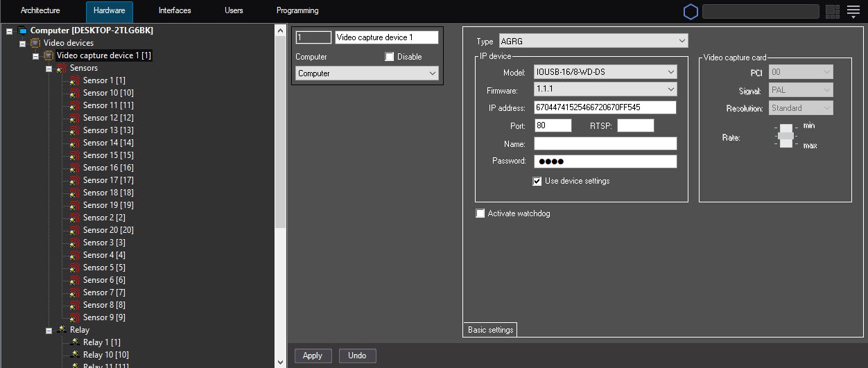Viewport: 868px width, 368px height.
Task: Click the Video capture device 1 icon
Action: click(49, 55)
